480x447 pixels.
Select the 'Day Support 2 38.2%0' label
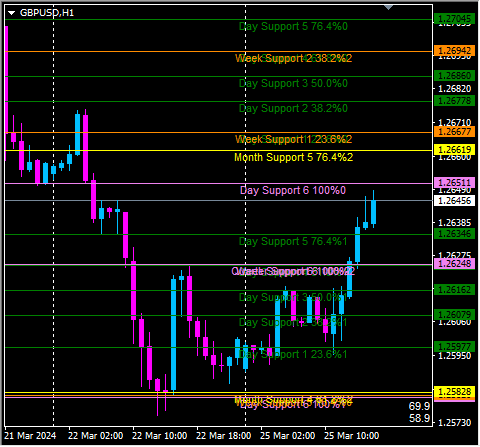[x=293, y=108]
